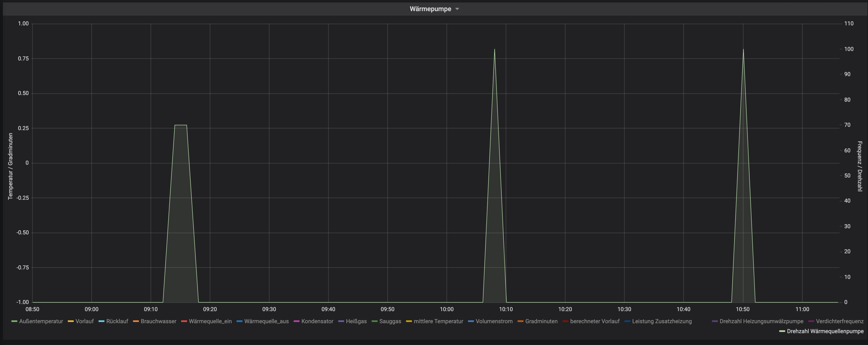Click the left axis value 0.50
Image resolution: width=868 pixels, height=345 pixels.
(x=23, y=93)
